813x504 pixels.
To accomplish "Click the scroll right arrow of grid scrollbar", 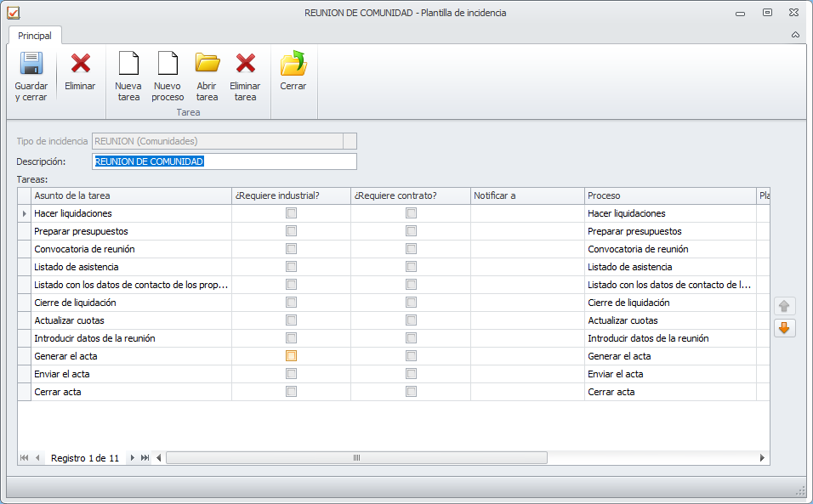I will click(762, 458).
